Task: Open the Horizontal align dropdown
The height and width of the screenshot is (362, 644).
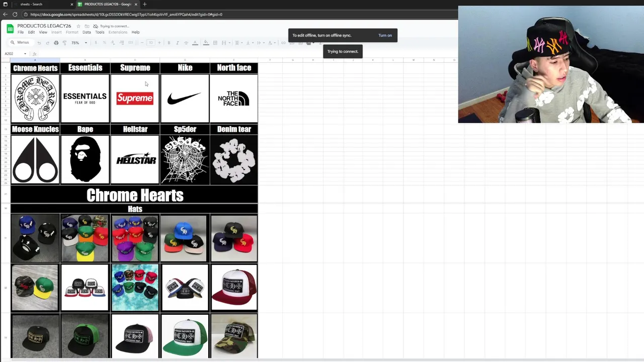Action: [238, 43]
